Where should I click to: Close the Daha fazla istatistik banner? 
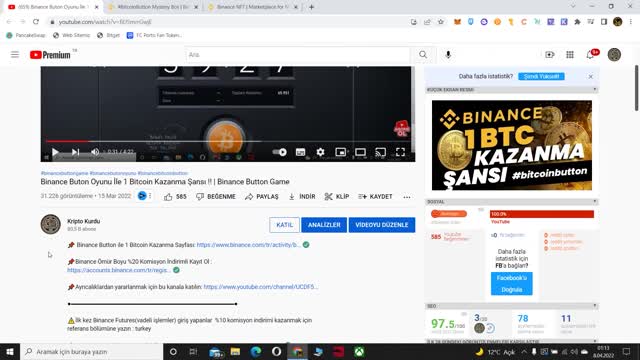(591, 76)
